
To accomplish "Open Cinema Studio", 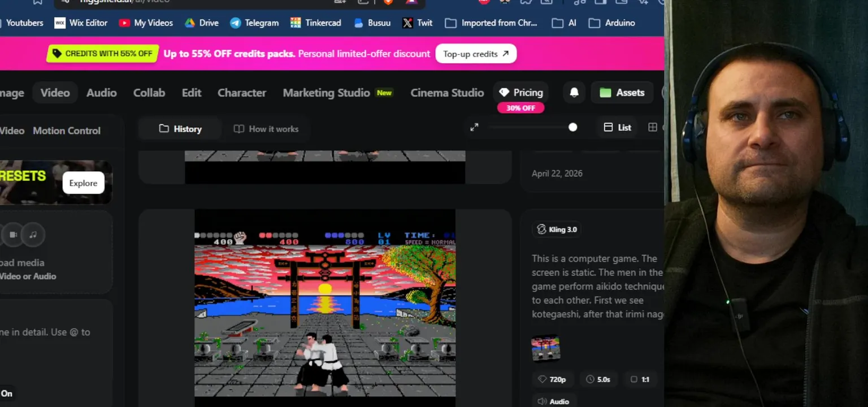I will point(447,93).
